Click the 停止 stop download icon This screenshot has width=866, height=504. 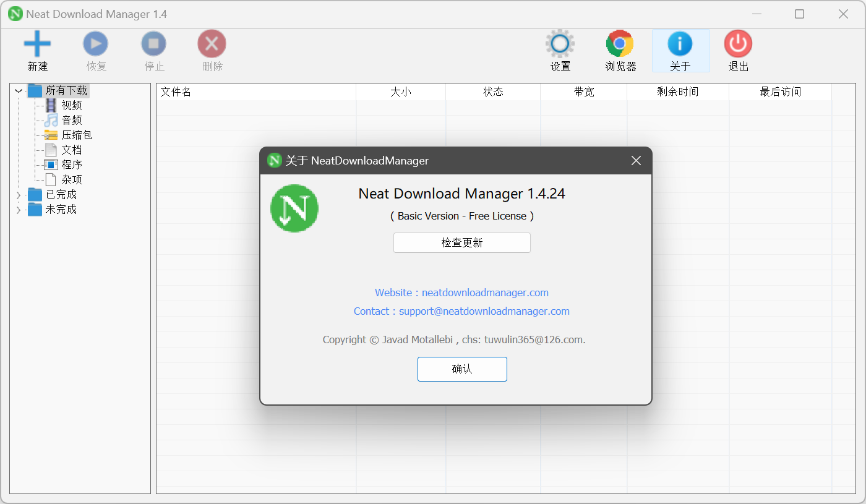[x=153, y=43]
